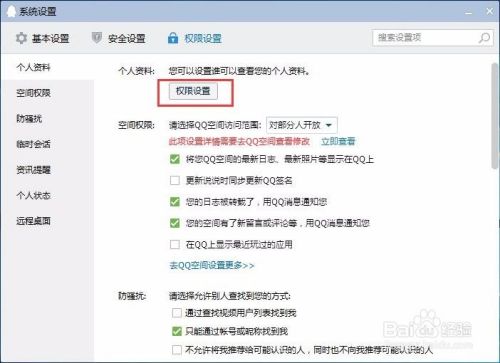Click the 立即查看 link
Screen dimensions: 500x363
[338, 141]
